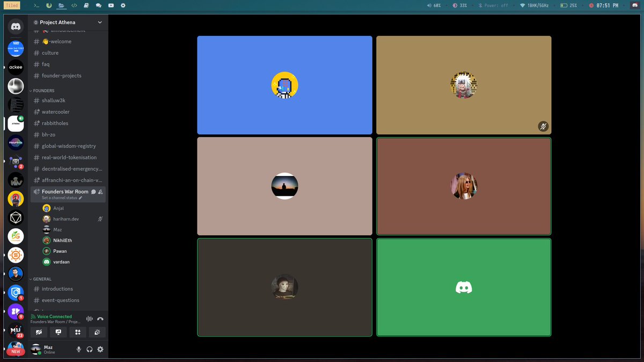This screenshot has height=362, width=644.
Task: Open the blue shield server with badge 1
Action: [16, 292]
